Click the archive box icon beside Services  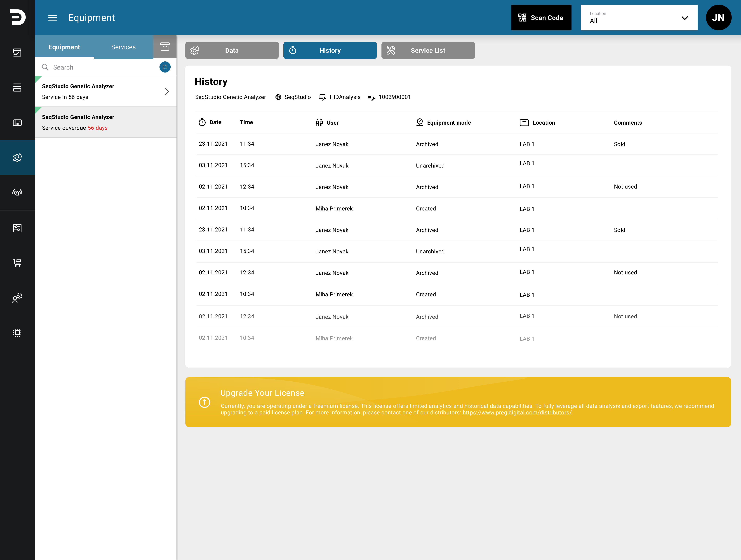pyautogui.click(x=165, y=47)
